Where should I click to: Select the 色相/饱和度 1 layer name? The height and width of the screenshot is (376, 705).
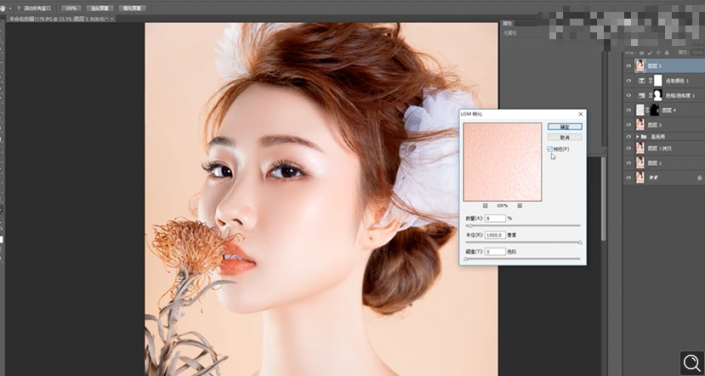click(x=680, y=95)
